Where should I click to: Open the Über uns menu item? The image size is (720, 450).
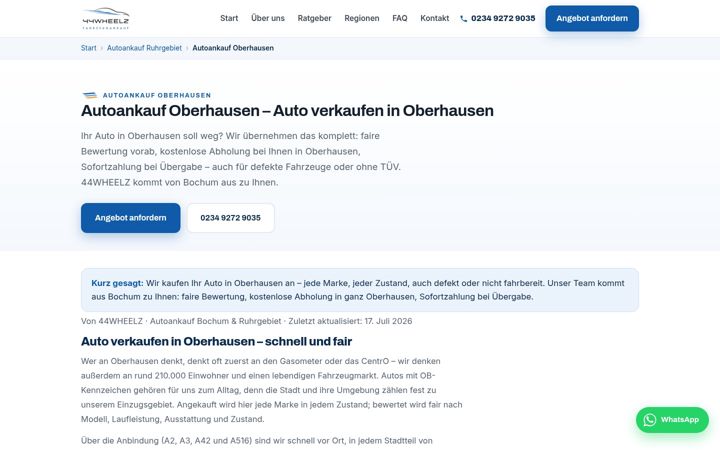click(x=268, y=18)
